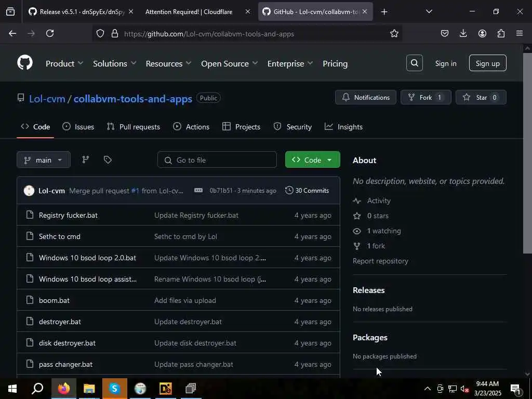
Task: Expand commit message ellipsis button
Action: tap(198, 190)
